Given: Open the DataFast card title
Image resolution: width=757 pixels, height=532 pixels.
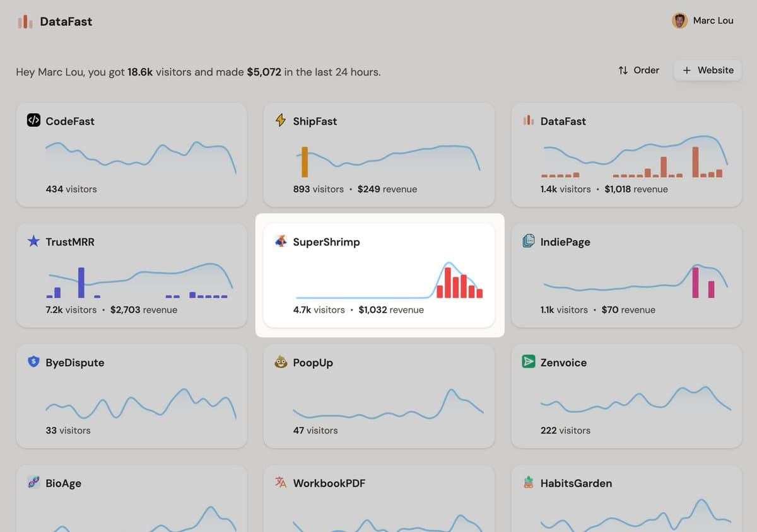Looking at the screenshot, I should [x=563, y=121].
